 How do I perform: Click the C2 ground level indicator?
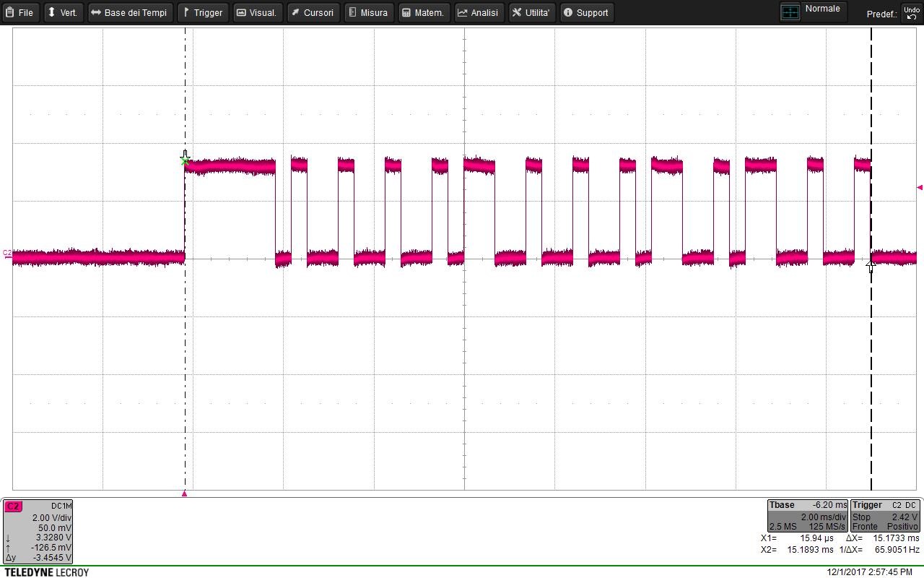[x=7, y=254]
